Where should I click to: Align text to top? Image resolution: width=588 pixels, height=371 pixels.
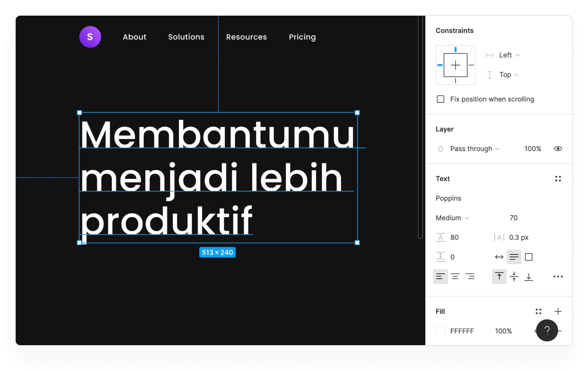(499, 276)
